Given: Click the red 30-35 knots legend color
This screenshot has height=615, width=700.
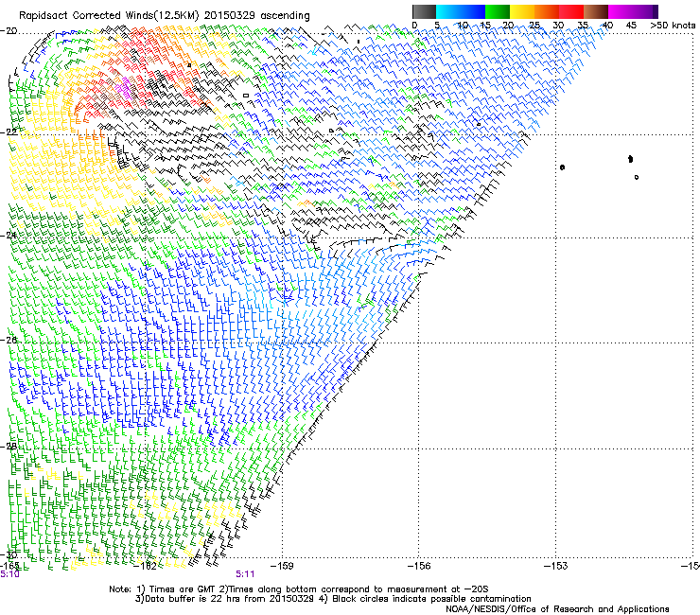Looking at the screenshot, I should (571, 11).
